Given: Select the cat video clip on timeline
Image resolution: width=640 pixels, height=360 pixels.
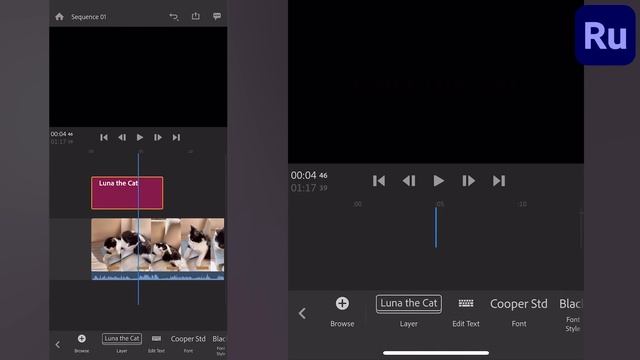Looking at the screenshot, I should 158,244.
